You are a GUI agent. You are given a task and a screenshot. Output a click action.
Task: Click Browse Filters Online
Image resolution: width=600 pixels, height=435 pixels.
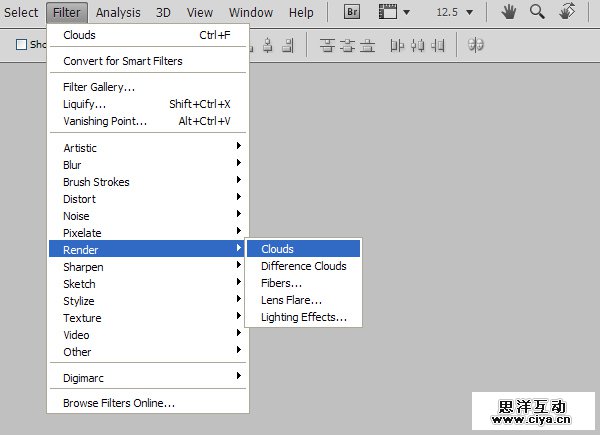pyautogui.click(x=119, y=403)
